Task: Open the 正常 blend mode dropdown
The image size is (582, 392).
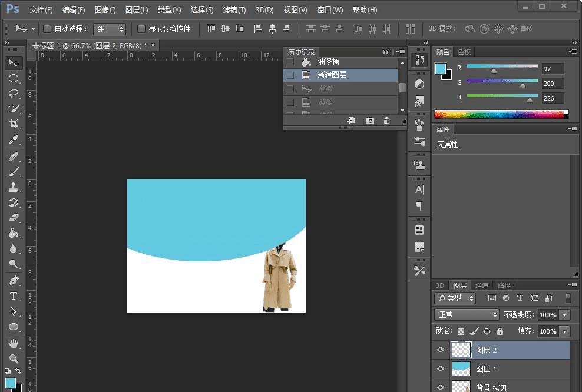Action: click(x=467, y=315)
